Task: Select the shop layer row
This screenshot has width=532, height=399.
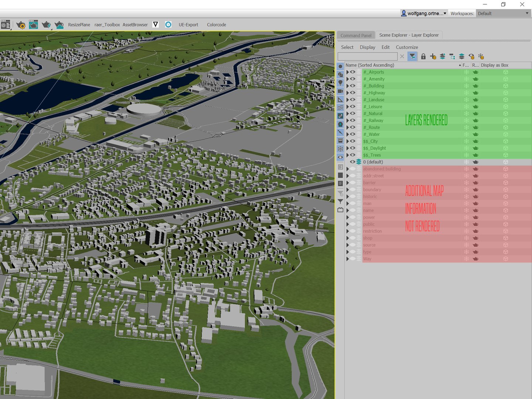Action: [x=438, y=238]
